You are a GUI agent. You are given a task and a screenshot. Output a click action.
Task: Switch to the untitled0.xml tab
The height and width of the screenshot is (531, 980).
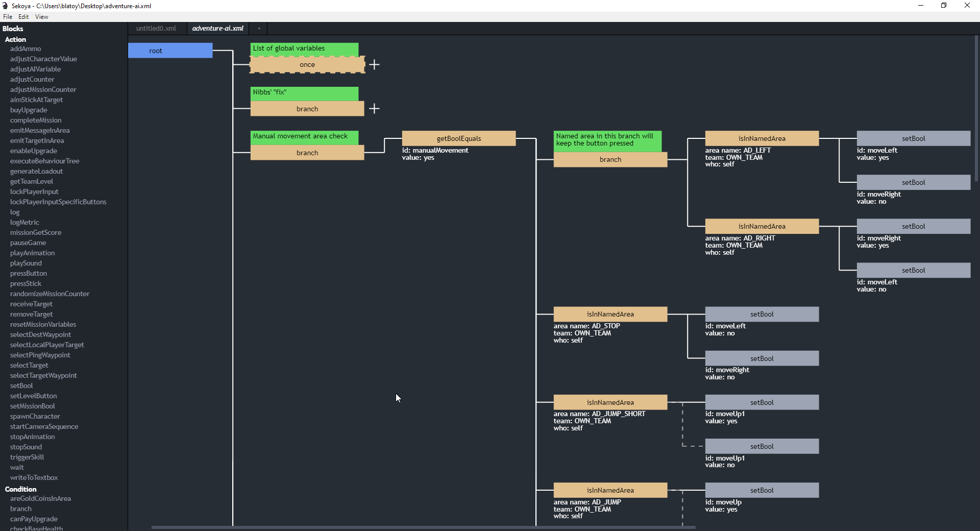[156, 28]
